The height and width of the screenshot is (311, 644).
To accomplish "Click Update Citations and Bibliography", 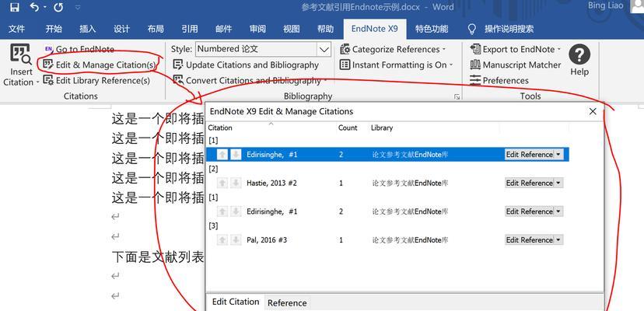I will (x=246, y=65).
